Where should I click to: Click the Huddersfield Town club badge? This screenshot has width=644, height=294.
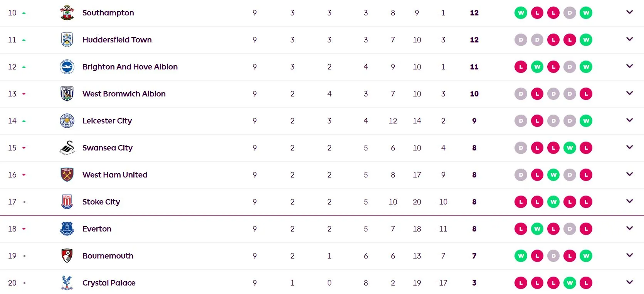67,40
